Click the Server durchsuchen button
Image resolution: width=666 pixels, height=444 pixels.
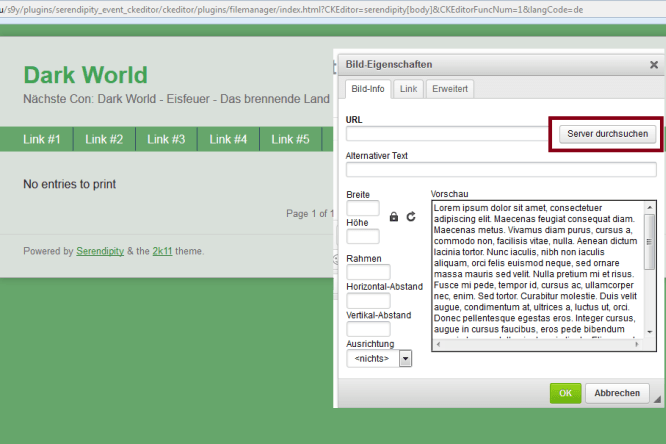(x=605, y=134)
